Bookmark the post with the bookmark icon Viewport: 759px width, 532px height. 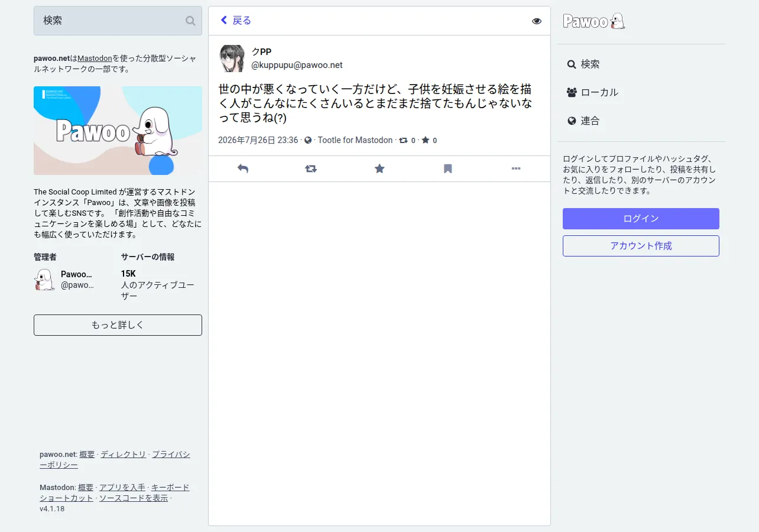point(448,168)
